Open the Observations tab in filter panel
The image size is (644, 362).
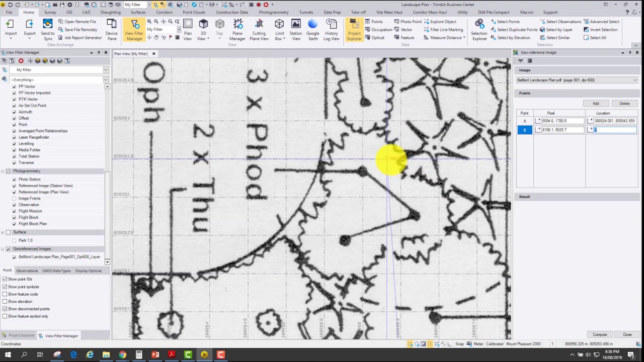[x=27, y=270]
